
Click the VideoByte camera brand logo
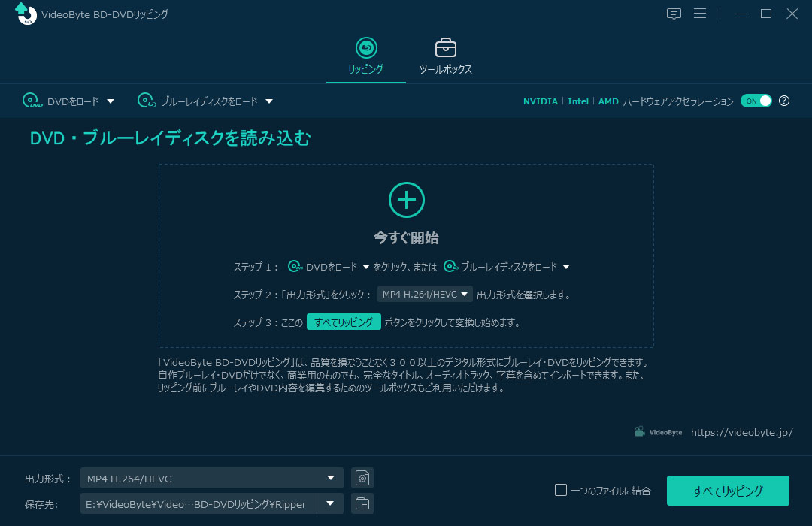658,432
